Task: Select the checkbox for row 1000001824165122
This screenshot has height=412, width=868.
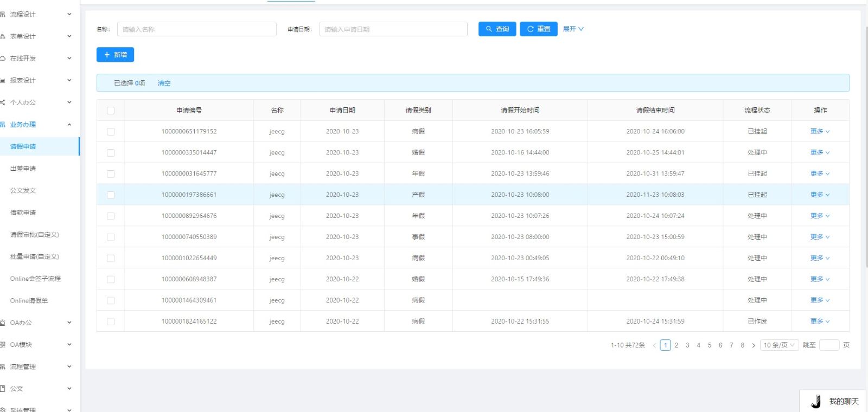Action: click(111, 321)
